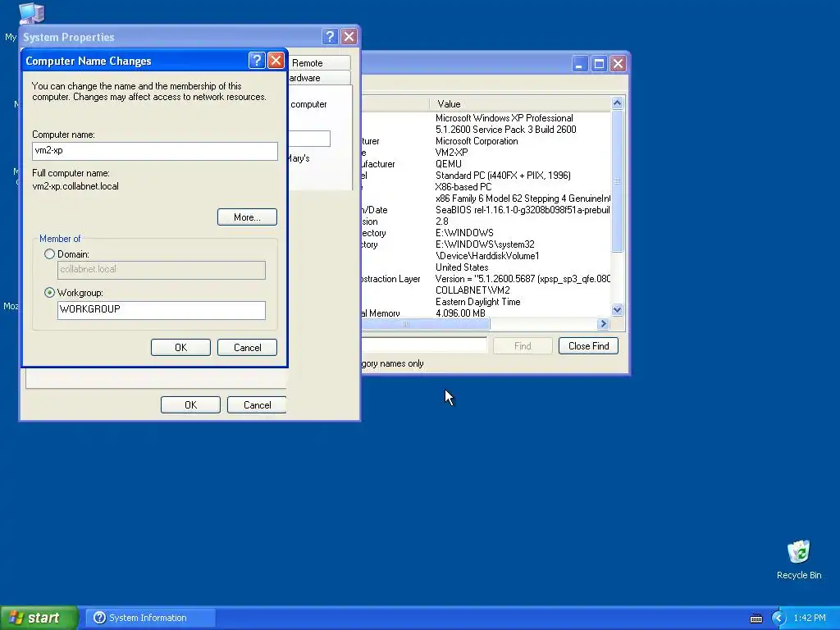Click OK in System Properties window
This screenshot has height=630, width=840.
[190, 404]
